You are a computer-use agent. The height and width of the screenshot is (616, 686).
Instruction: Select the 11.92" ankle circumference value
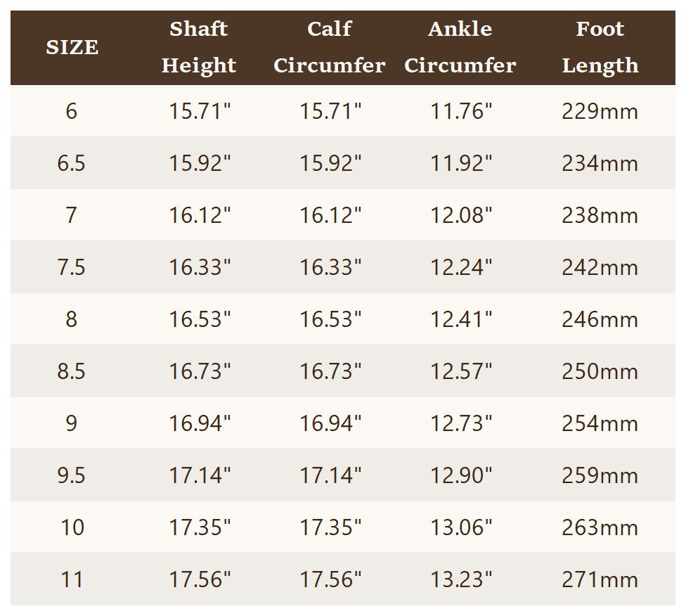click(x=461, y=163)
